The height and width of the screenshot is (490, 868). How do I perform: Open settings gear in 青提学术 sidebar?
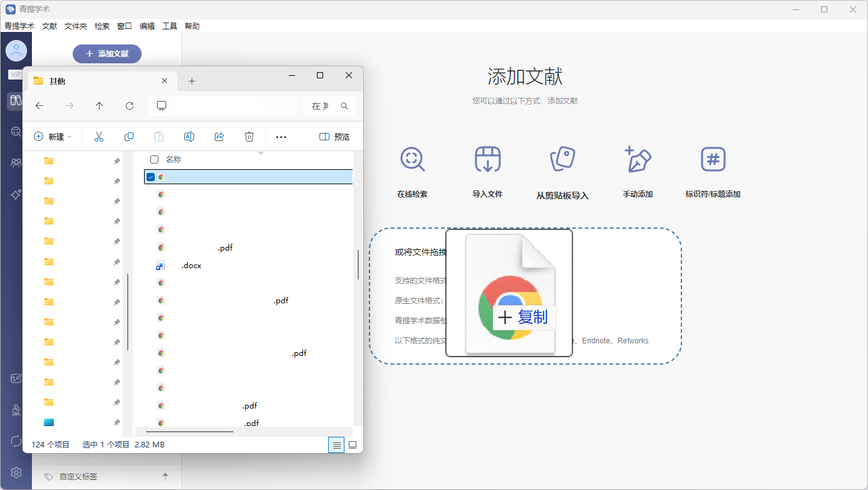(16, 472)
